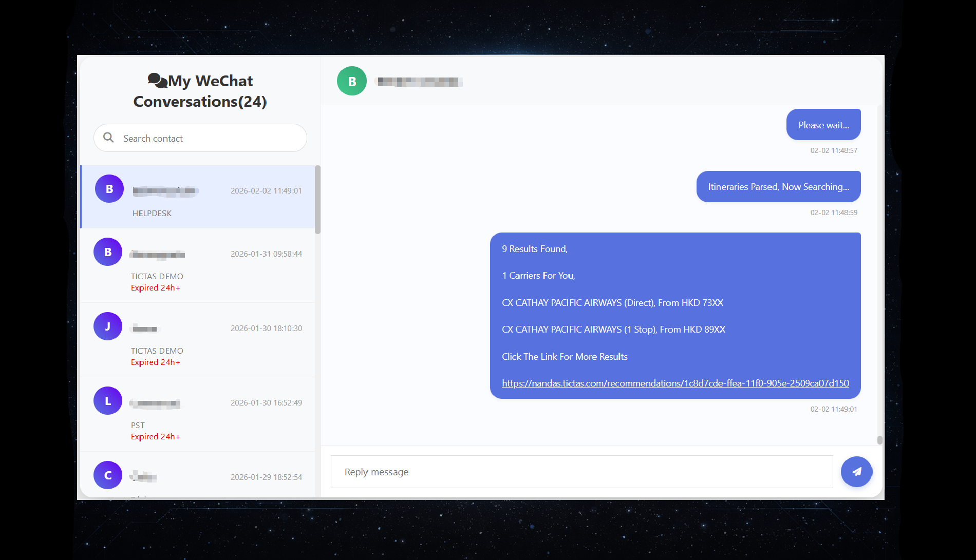Viewport: 976px width, 560px height.
Task: Click the Reply message input box
Action: 581,472
